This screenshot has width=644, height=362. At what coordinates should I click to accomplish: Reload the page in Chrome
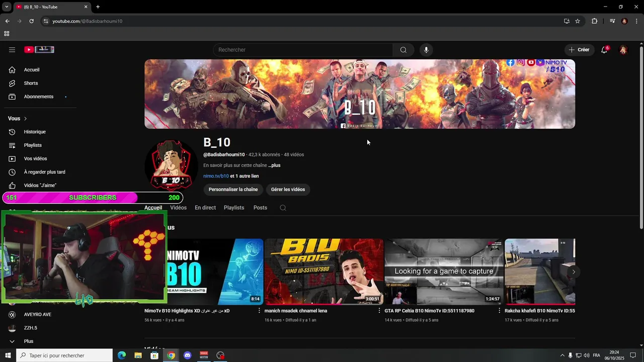coord(31,21)
